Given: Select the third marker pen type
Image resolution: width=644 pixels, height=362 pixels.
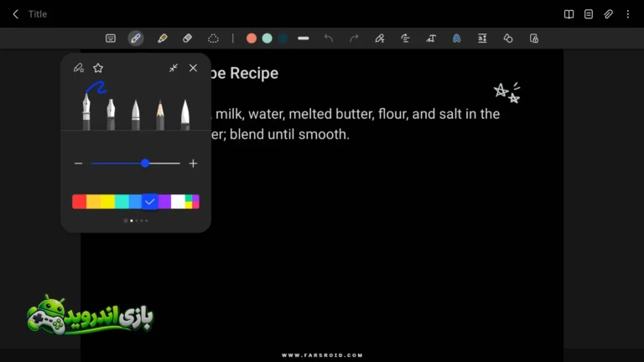Looking at the screenshot, I should (x=136, y=115).
